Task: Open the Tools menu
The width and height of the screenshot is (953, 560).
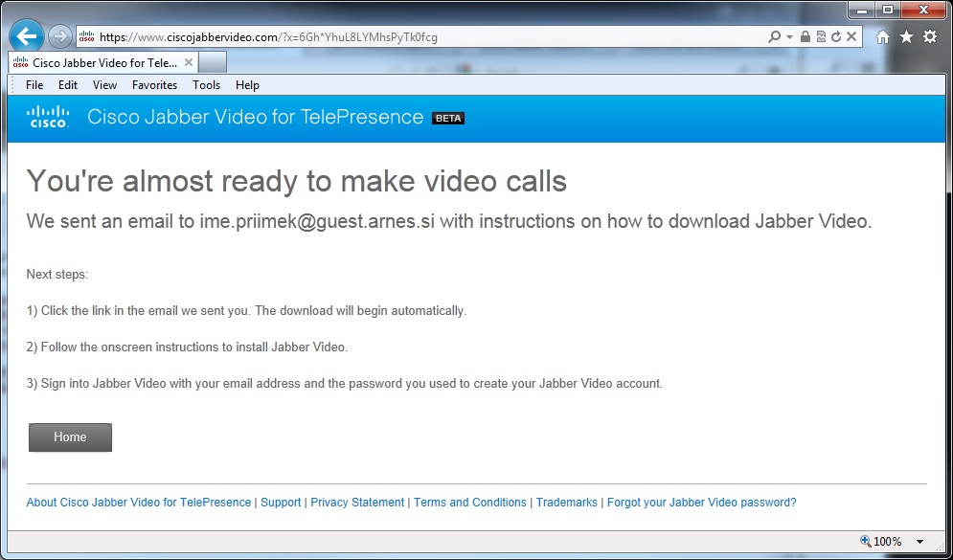Action: [x=207, y=85]
